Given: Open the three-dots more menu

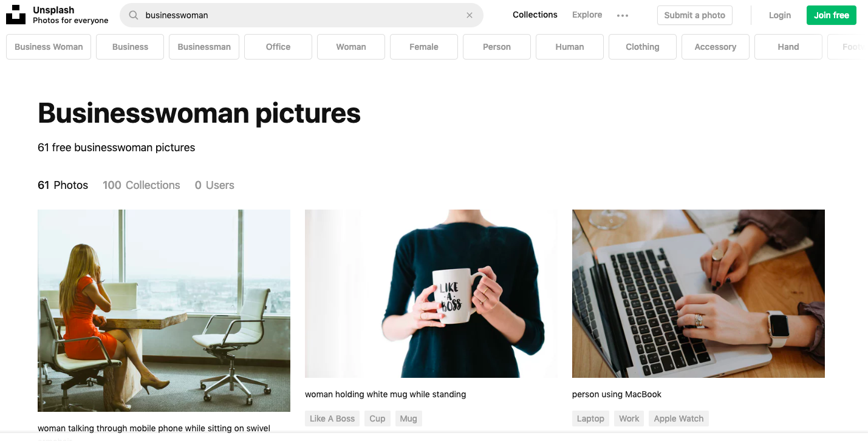Looking at the screenshot, I should tap(623, 15).
